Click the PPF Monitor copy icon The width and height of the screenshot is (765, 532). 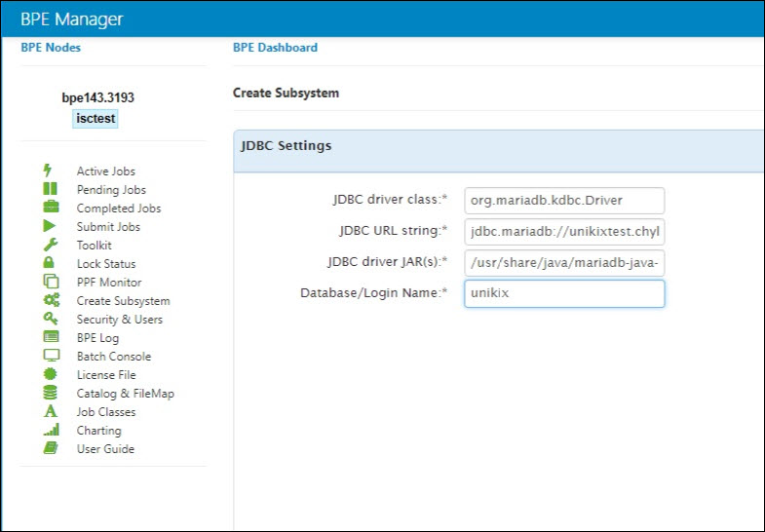tap(51, 282)
